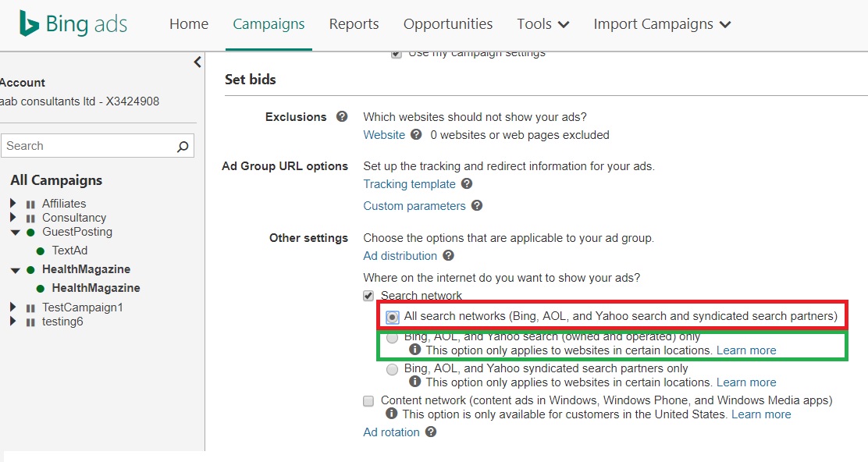Screen dimensions: 868x462
Task: Select All search networks radio option
Action: point(392,317)
